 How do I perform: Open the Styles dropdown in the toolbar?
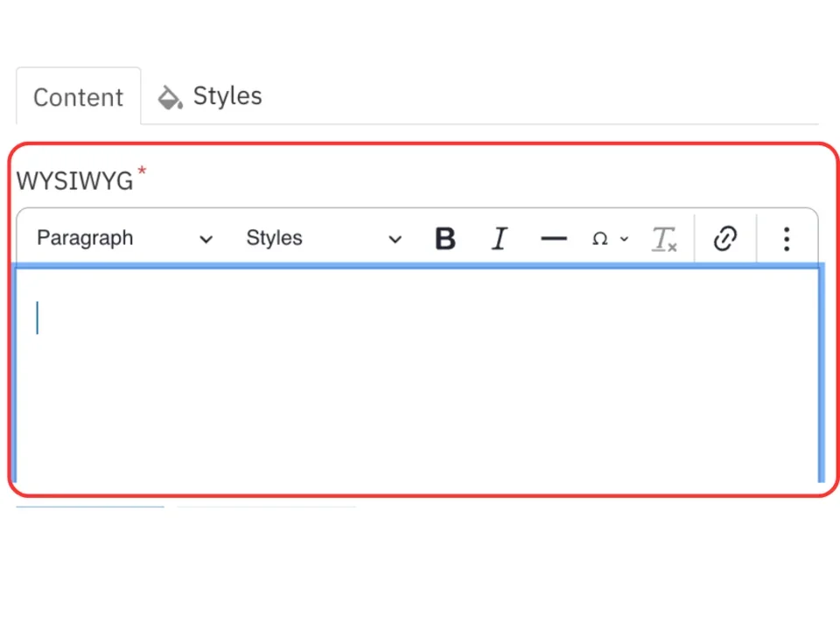(322, 238)
